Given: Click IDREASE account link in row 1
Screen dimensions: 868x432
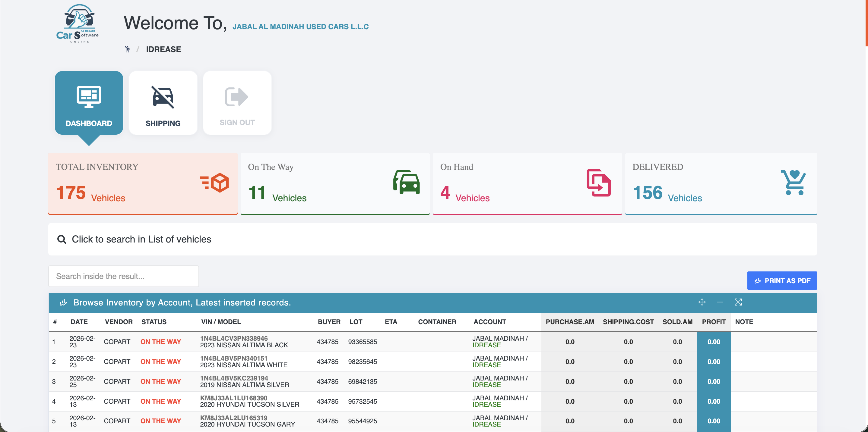Looking at the screenshot, I should point(486,345).
